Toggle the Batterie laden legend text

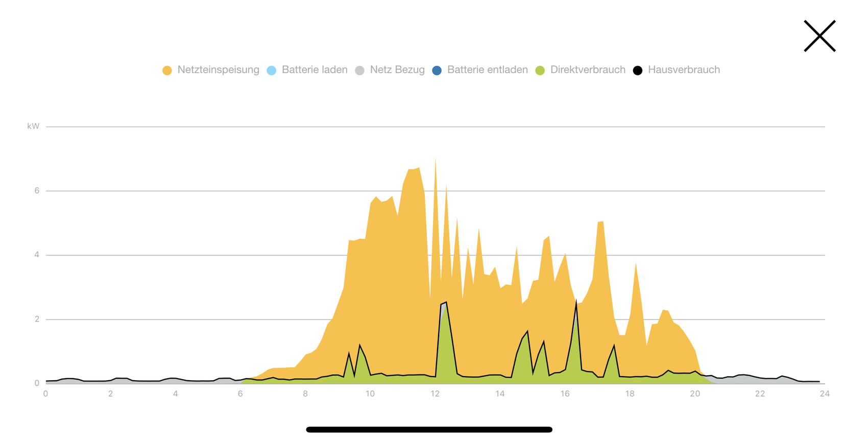(x=314, y=70)
